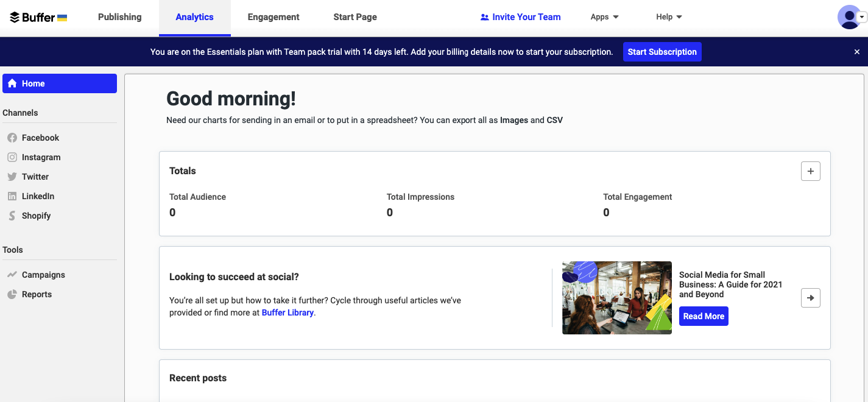
Task: Open the Shopify channel
Action: (60, 216)
